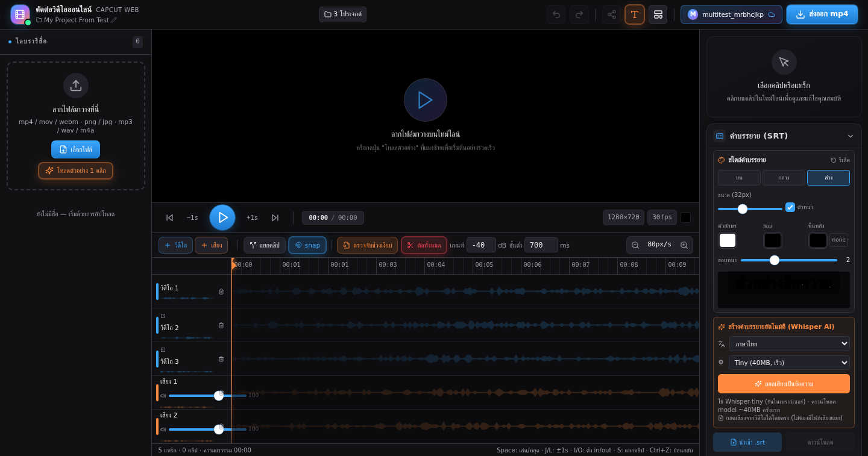868x456 pixels.
Task: Open the 3 โปรเจกต์ projects list
Action: [x=343, y=14]
